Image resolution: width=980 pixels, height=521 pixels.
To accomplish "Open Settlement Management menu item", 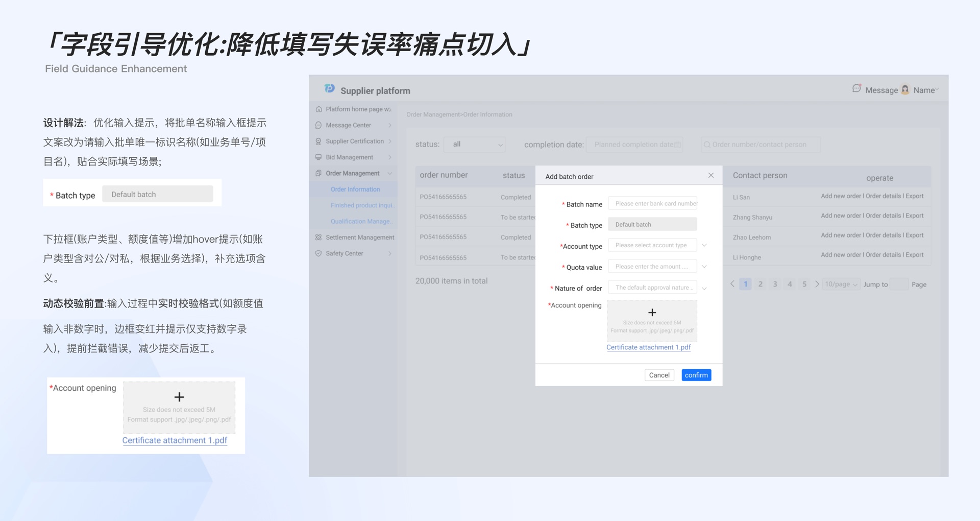I will coord(360,238).
